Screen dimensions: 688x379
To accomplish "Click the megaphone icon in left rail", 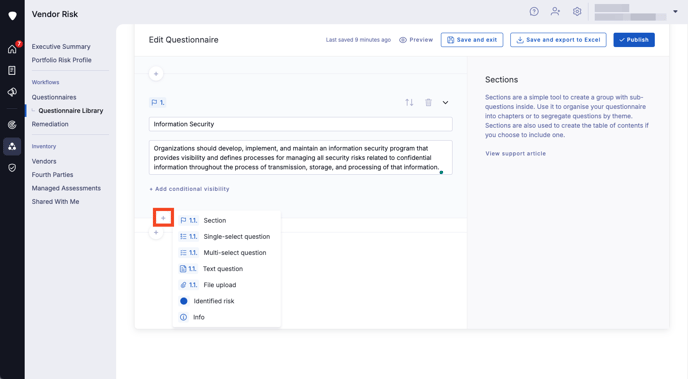I will coord(12,92).
